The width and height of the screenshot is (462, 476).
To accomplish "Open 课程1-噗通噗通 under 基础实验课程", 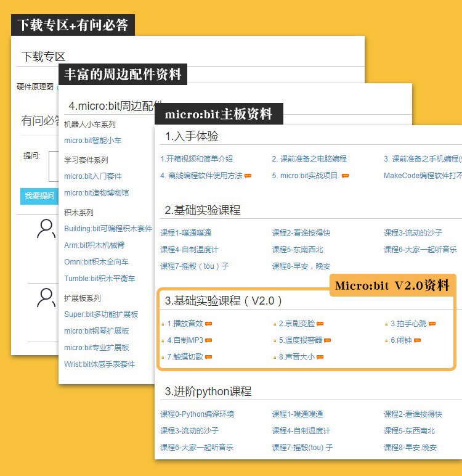I will (185, 233).
